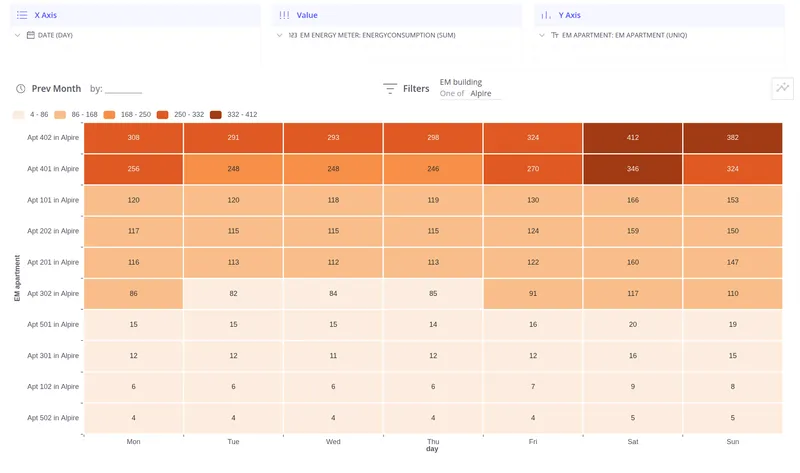The width and height of the screenshot is (800, 473).
Task: Click the calendar icon beside DATE (DAY)
Action: click(x=31, y=35)
